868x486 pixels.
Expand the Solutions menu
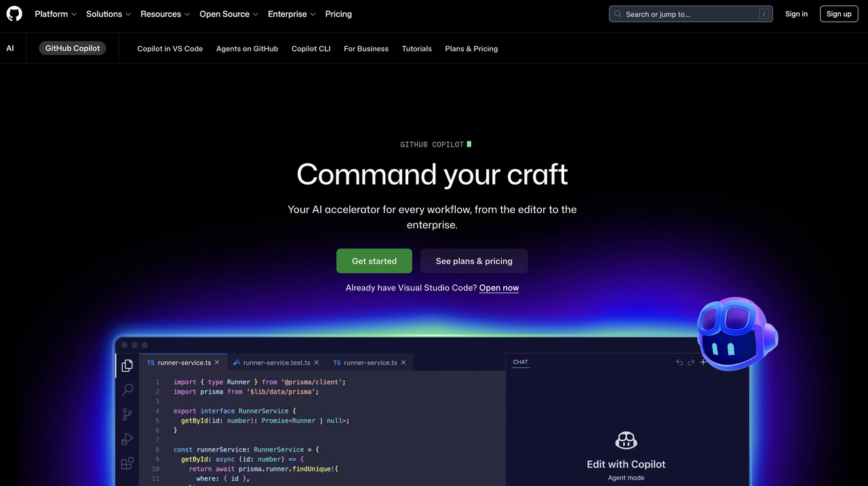(x=108, y=14)
